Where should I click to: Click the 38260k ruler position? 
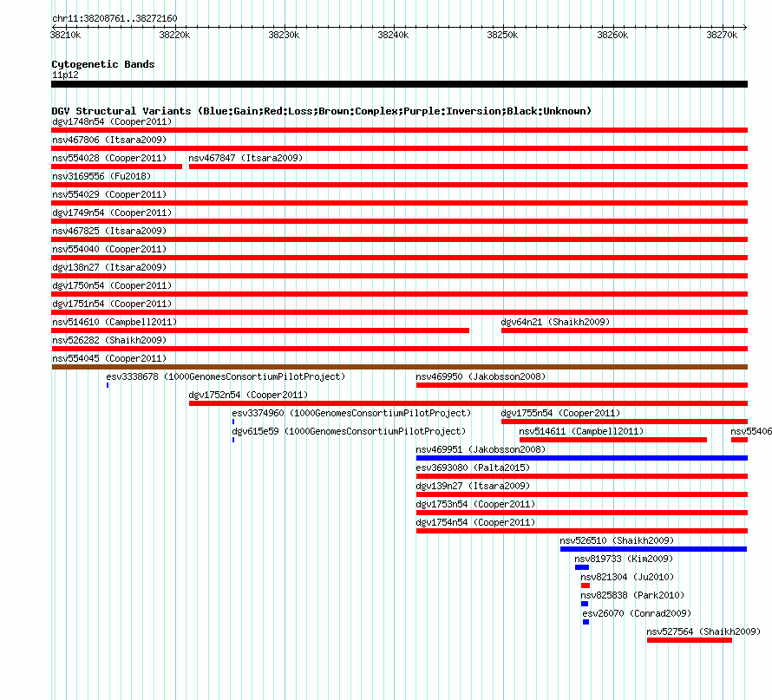click(612, 35)
